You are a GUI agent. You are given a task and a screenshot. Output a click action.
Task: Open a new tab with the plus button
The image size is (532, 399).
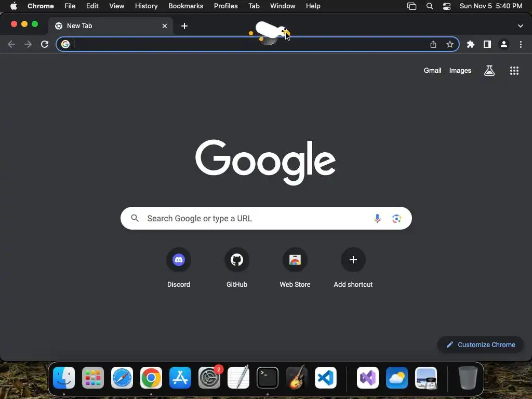(184, 26)
